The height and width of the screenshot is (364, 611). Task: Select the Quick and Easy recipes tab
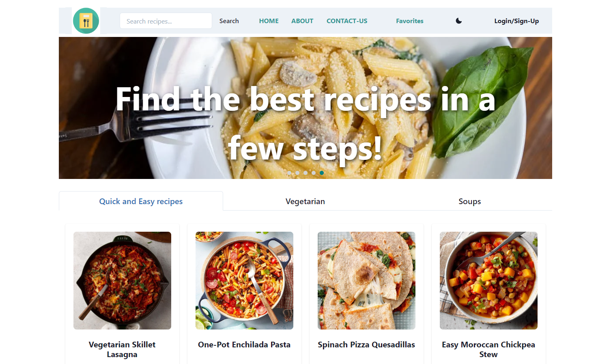pos(141,201)
